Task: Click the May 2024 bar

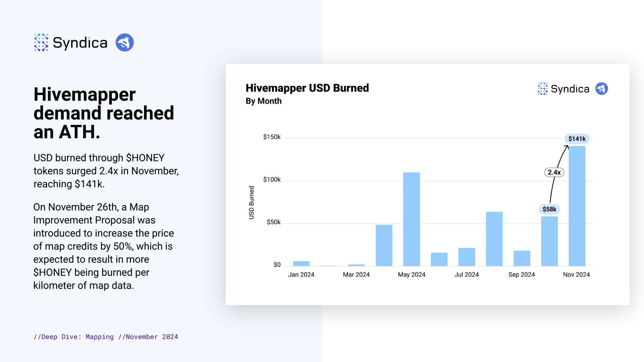Action: [x=412, y=219]
